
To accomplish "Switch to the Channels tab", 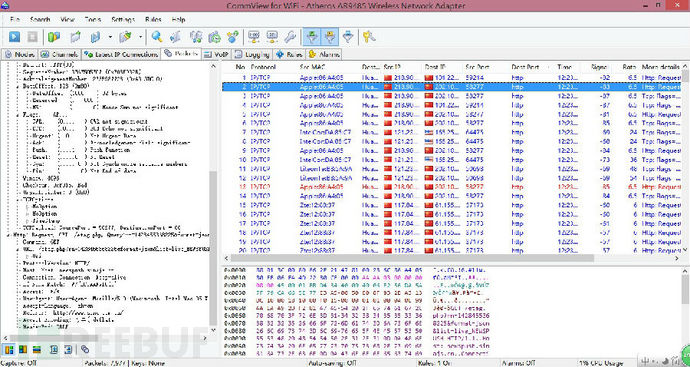I will (59, 55).
